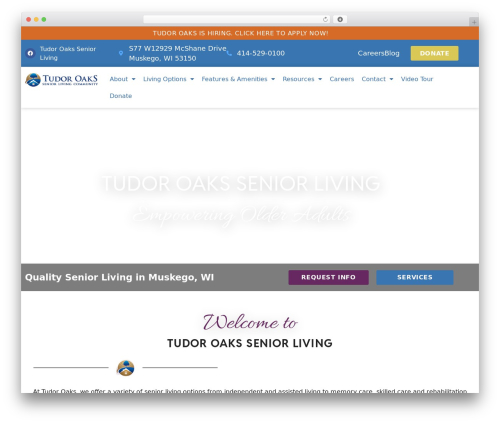Open the Living Options menu item

pos(165,79)
